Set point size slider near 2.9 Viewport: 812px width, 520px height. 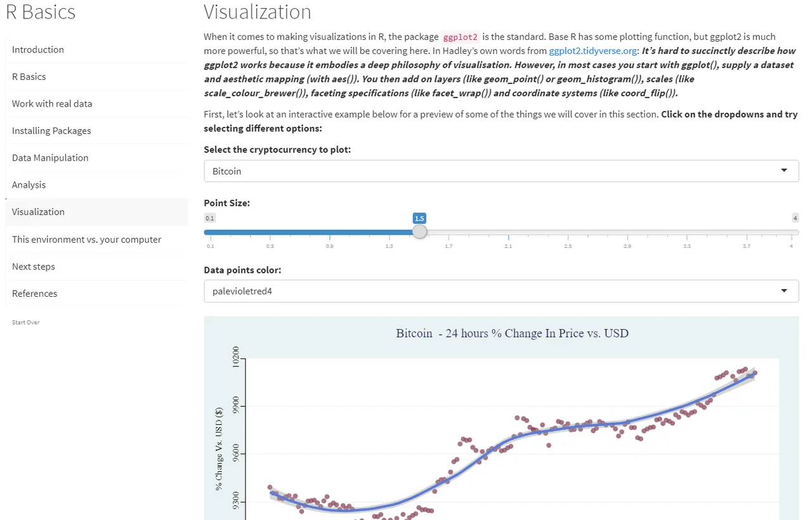[627, 232]
